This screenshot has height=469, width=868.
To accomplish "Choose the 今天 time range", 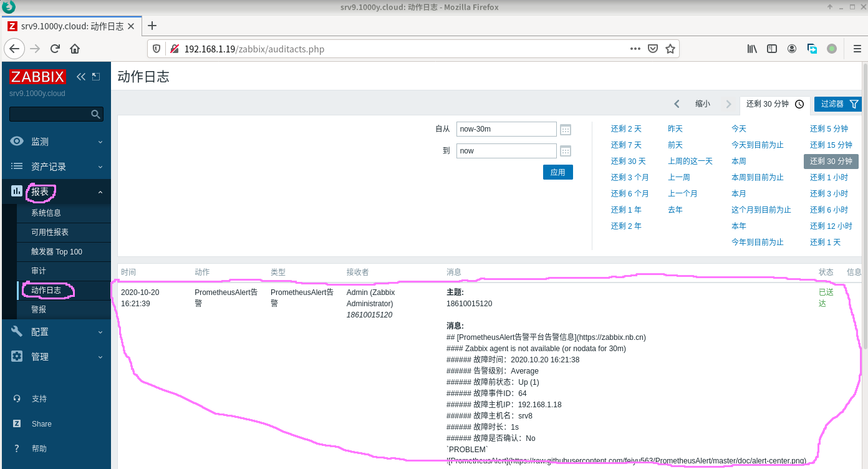I will [739, 128].
